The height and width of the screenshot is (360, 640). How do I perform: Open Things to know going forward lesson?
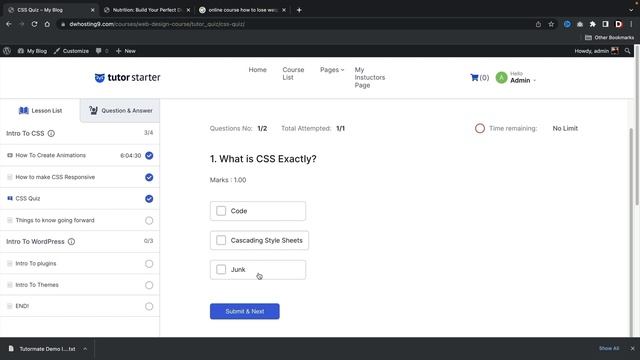(55, 220)
